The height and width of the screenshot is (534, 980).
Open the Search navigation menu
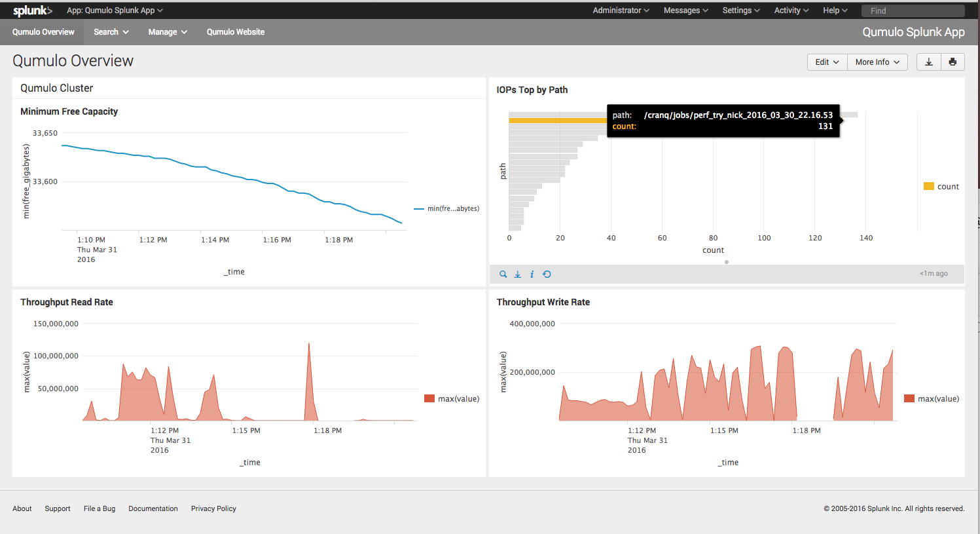tap(111, 31)
